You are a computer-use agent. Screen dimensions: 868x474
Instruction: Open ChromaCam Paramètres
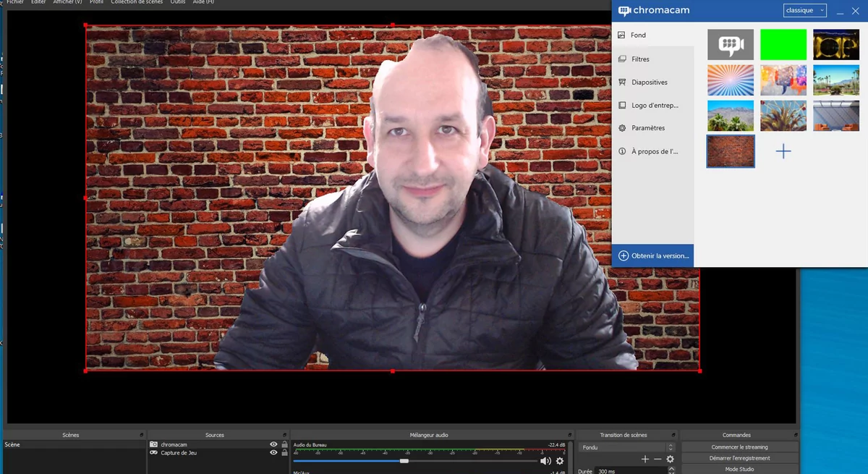coord(652,128)
